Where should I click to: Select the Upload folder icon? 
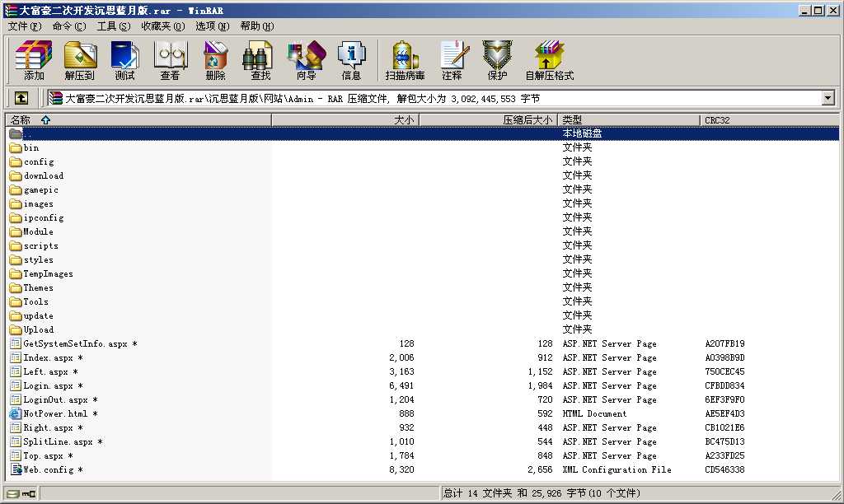click(16, 329)
